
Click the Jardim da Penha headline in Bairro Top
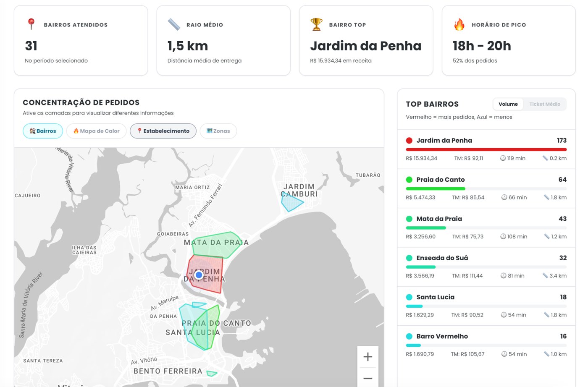[365, 46]
